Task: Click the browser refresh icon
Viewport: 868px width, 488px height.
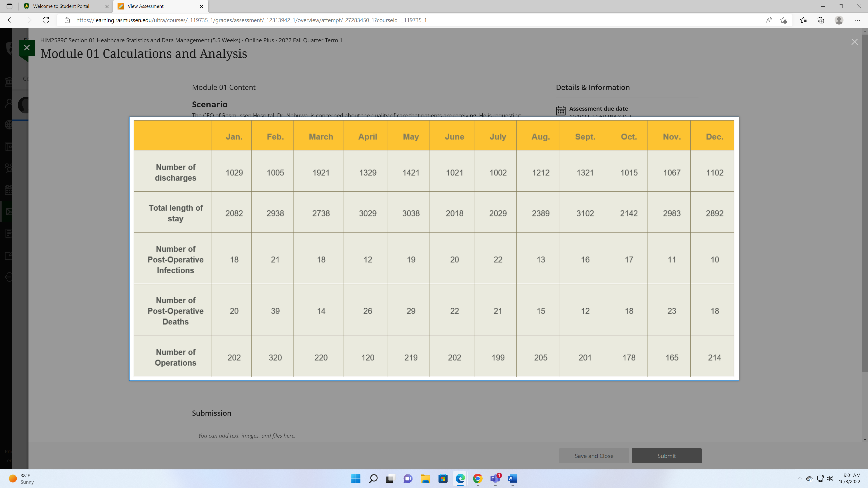Action: [x=46, y=20]
